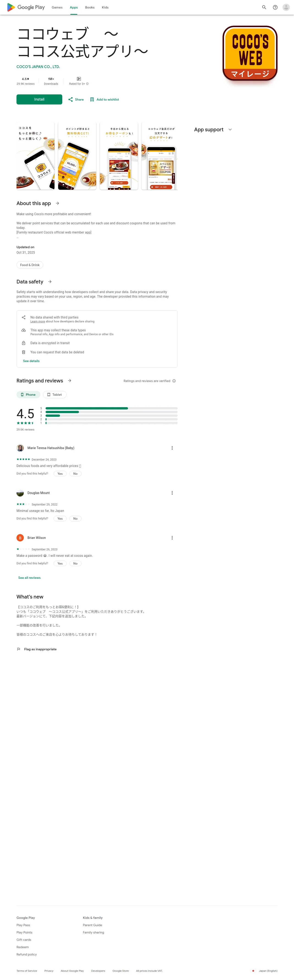Expand Ratings and reviews arrow

(70, 380)
